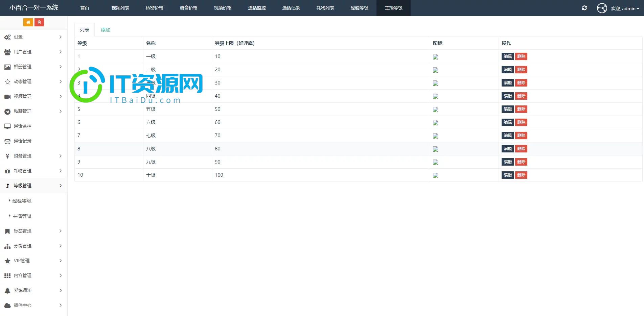Click the gears icon beside 设置
Screen dimensions: 644x316
[x=7, y=37]
